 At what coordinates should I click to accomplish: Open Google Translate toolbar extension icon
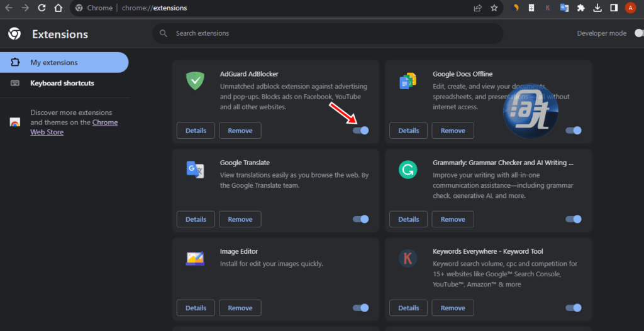564,8
